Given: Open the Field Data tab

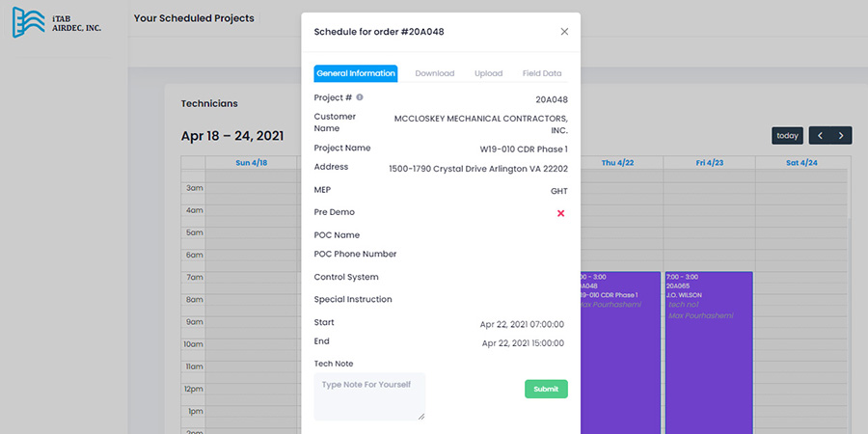Looking at the screenshot, I should coord(542,73).
